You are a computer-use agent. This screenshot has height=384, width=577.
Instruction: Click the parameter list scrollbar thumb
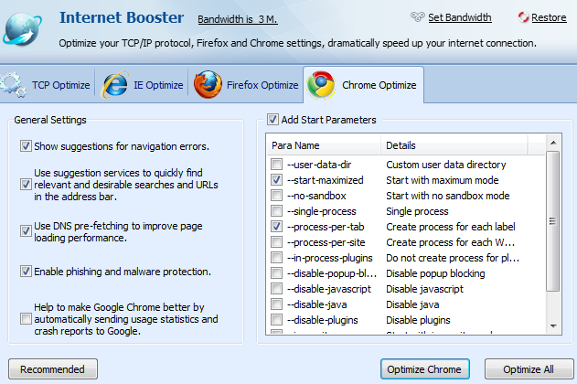[x=553, y=221]
